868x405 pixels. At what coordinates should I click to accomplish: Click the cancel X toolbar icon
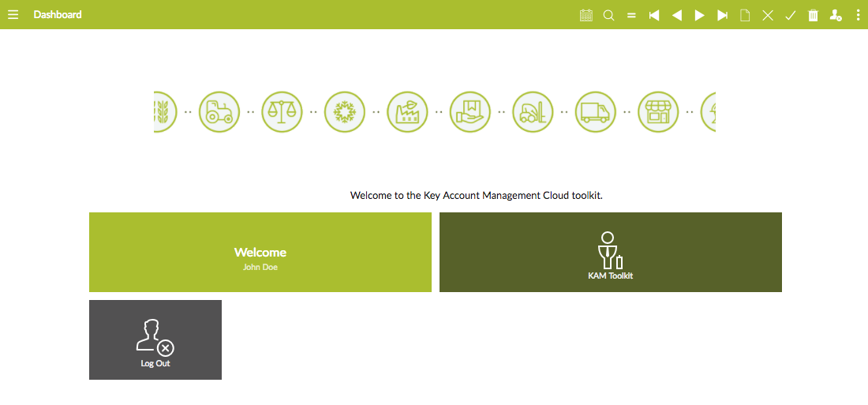click(x=767, y=15)
